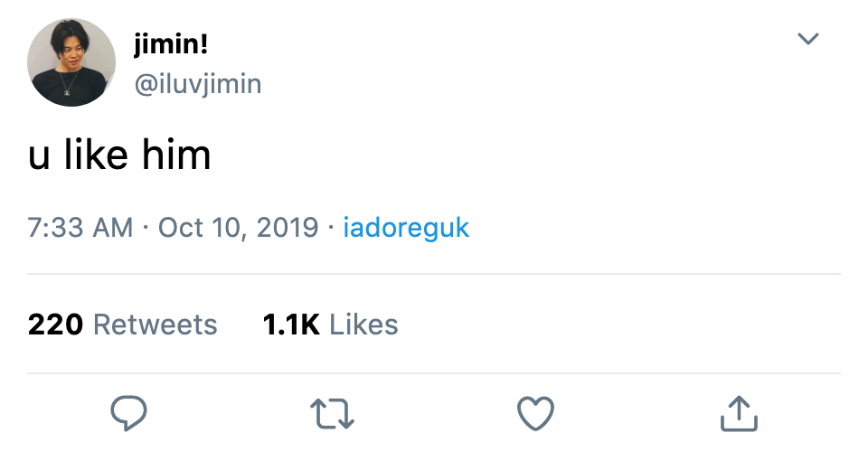
Task: Open jimin!'s profile picture
Action: click(71, 62)
